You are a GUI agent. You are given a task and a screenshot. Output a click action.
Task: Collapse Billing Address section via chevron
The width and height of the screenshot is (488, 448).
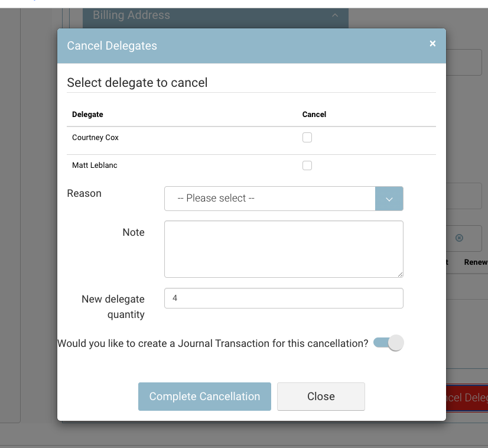[335, 15]
